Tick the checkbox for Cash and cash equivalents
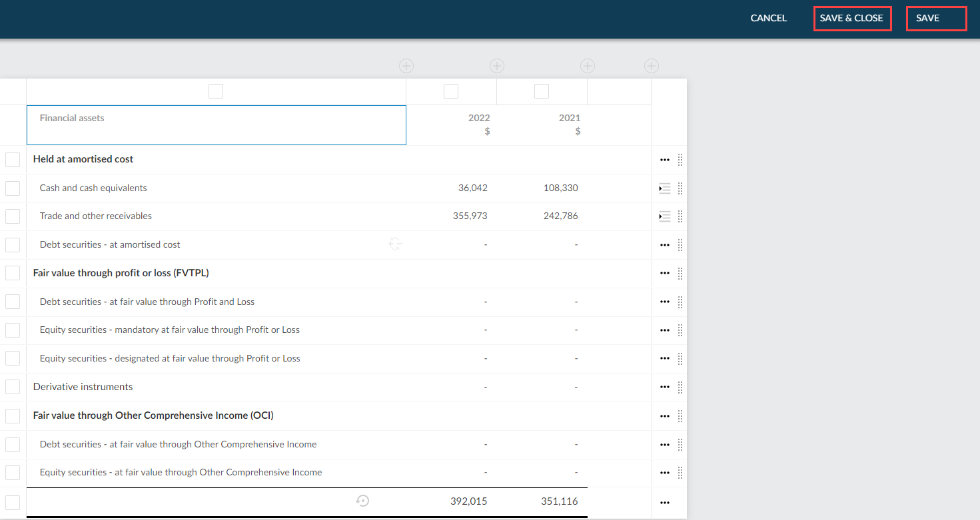 13,188
